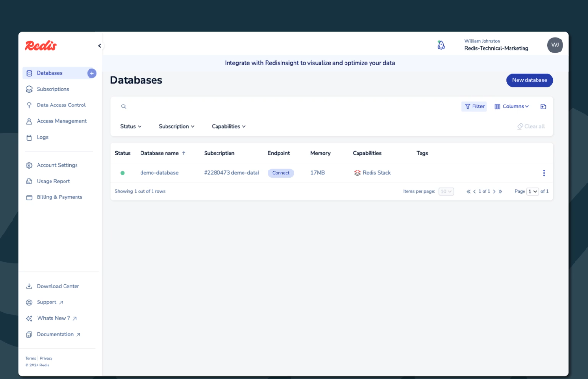Go to the next page arrow
The image size is (588, 379).
tap(494, 191)
